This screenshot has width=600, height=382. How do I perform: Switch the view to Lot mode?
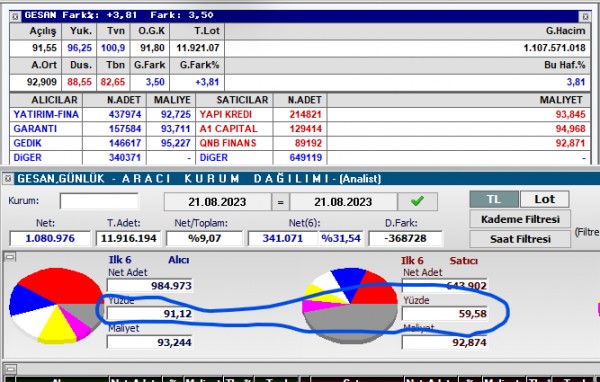(x=544, y=199)
